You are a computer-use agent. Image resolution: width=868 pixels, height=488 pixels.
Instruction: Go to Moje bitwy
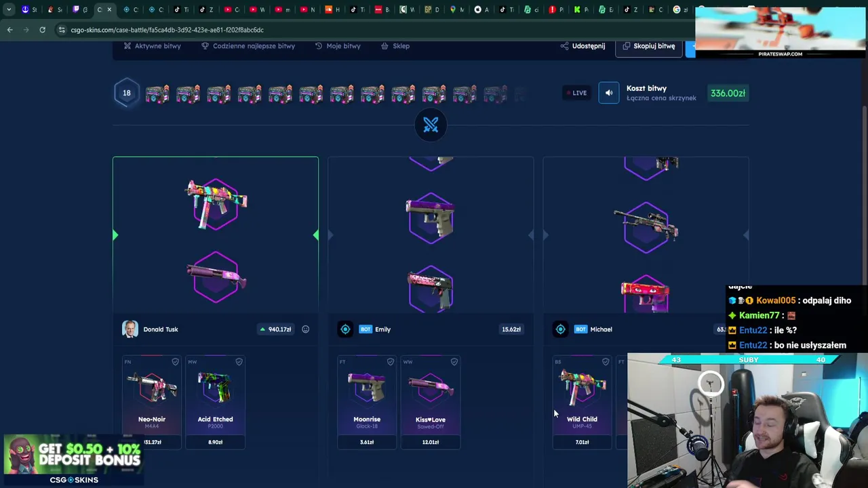tap(338, 46)
